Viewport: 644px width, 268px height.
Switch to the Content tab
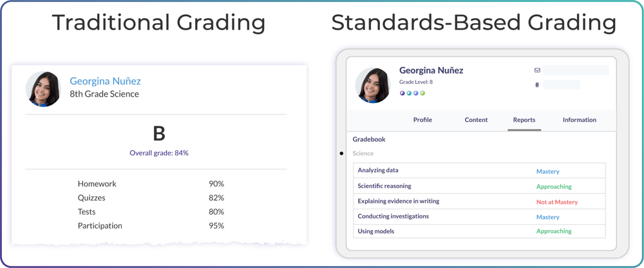pyautogui.click(x=476, y=120)
